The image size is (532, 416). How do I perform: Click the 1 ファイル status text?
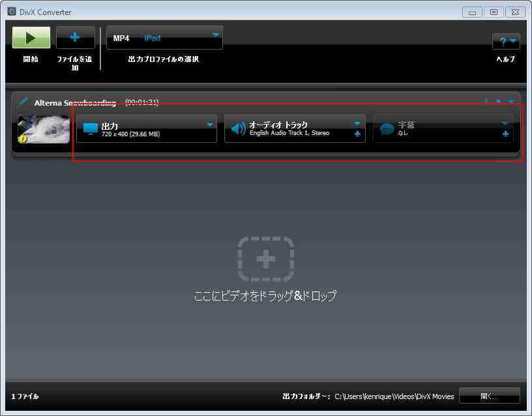(x=25, y=396)
